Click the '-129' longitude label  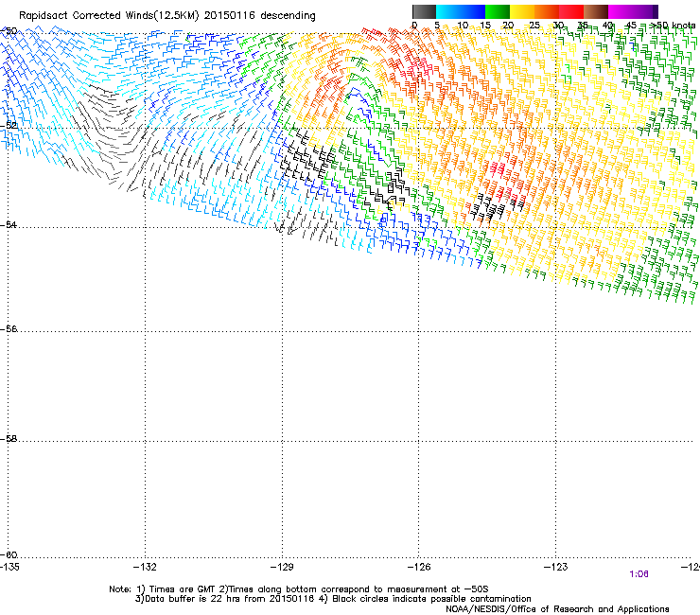[282, 567]
